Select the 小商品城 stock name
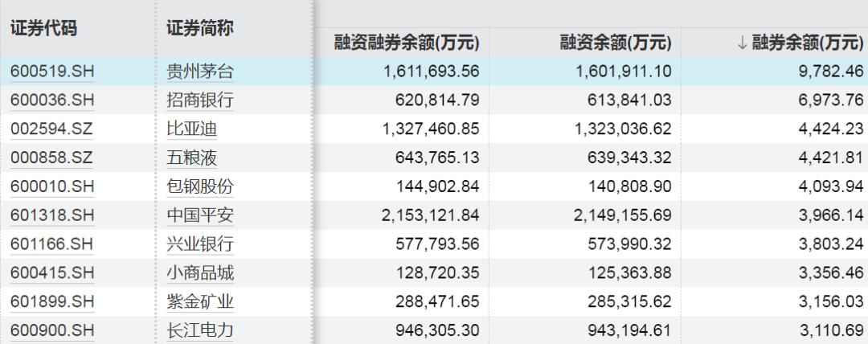Viewport: 868px width, 344px height. (200, 273)
